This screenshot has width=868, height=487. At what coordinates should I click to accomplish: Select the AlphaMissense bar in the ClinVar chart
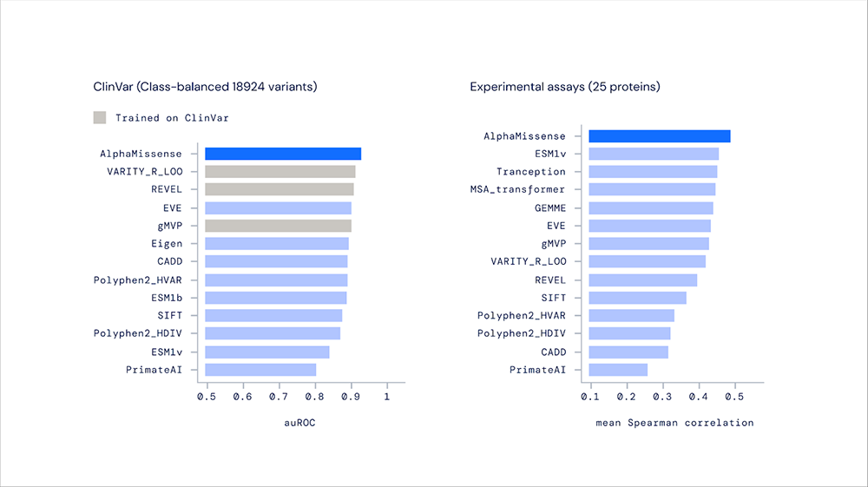click(283, 154)
